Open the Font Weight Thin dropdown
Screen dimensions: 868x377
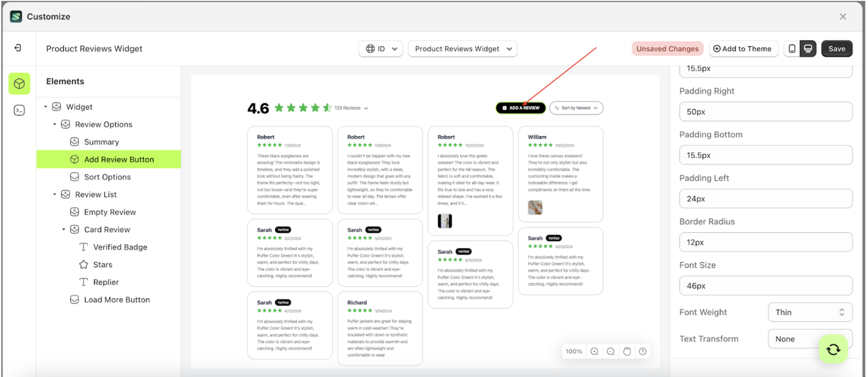pyautogui.click(x=810, y=312)
